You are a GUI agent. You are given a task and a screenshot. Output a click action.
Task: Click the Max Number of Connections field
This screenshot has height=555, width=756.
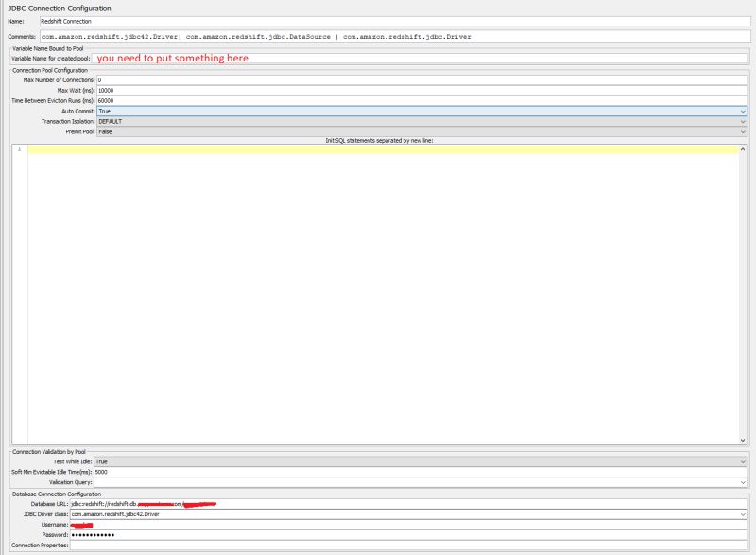283,82
